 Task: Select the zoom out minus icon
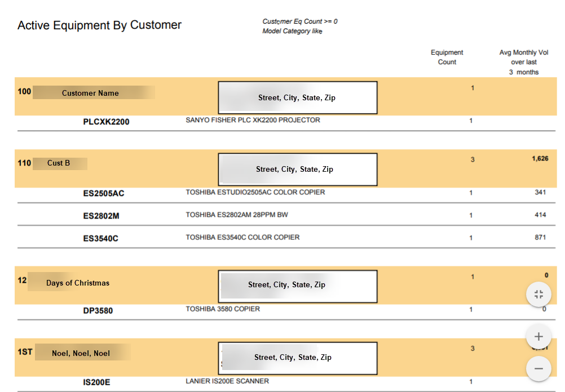pos(538,368)
